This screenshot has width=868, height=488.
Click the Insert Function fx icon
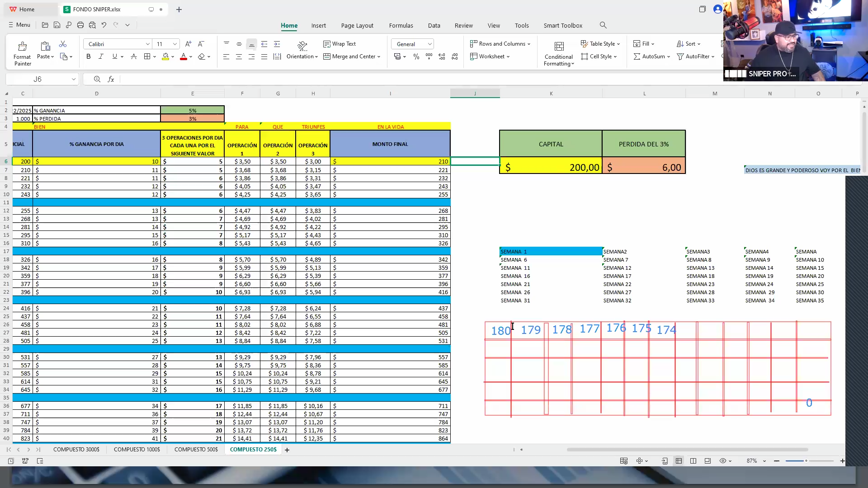tap(111, 79)
